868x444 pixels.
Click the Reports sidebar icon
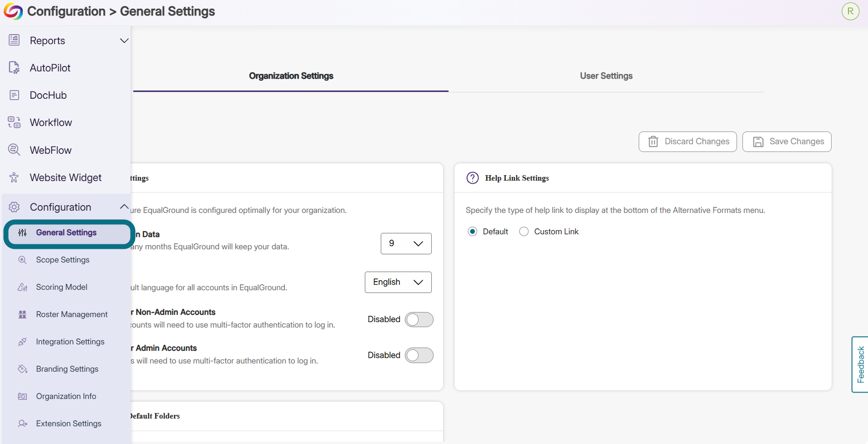click(14, 40)
